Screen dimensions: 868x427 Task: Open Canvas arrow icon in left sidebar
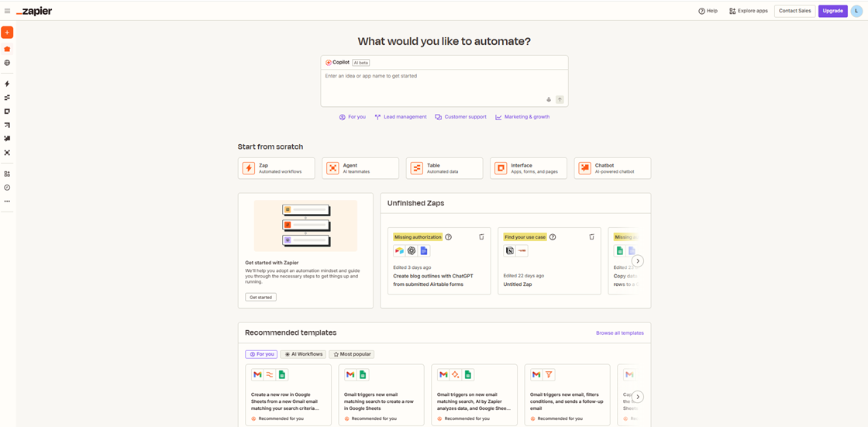click(7, 126)
